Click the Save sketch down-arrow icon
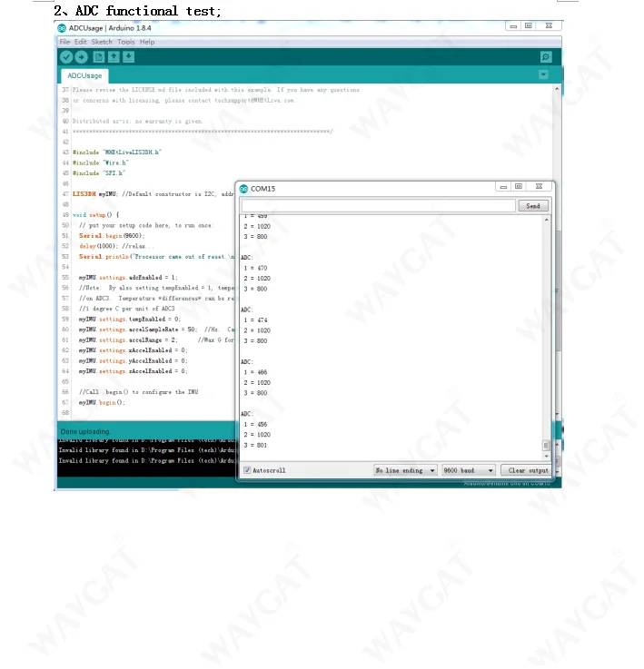 pyautogui.click(x=129, y=57)
